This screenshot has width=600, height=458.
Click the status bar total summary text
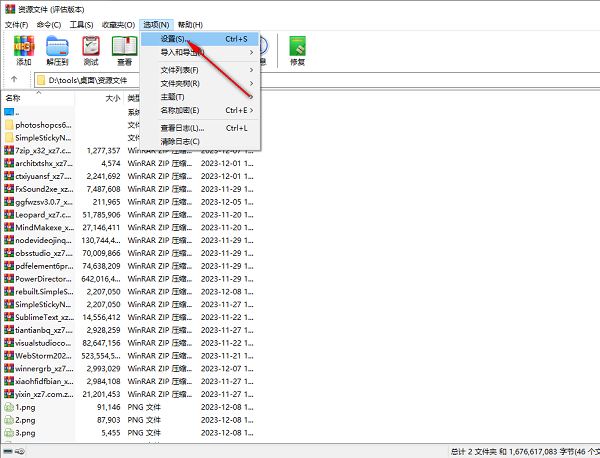(525, 452)
